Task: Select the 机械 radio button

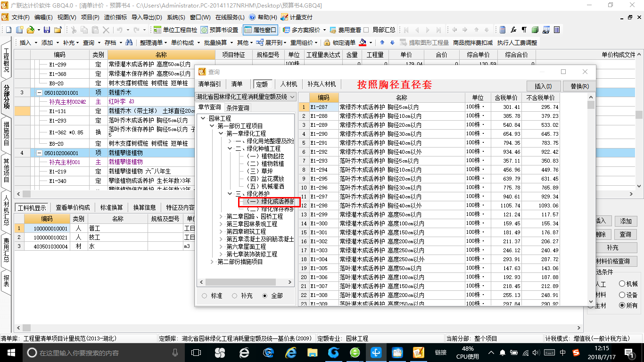Action: pos(622,284)
